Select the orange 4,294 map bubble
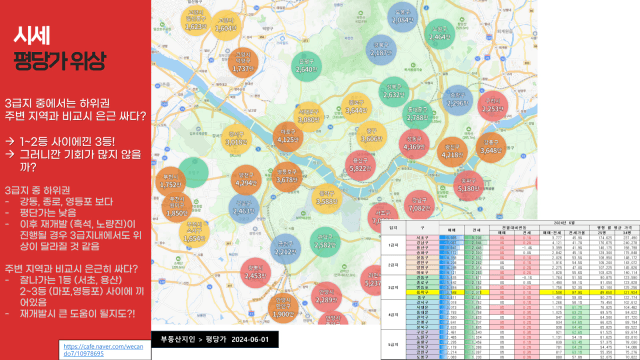 (x=246, y=180)
